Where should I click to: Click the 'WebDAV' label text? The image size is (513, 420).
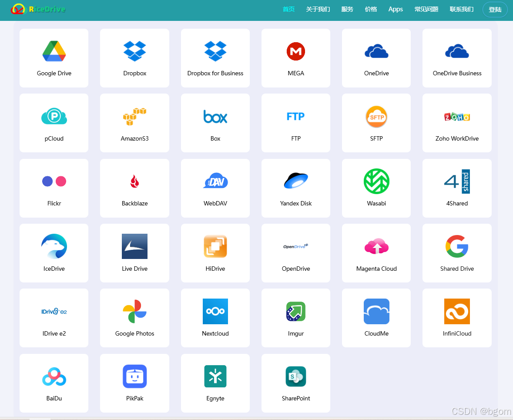pos(215,203)
